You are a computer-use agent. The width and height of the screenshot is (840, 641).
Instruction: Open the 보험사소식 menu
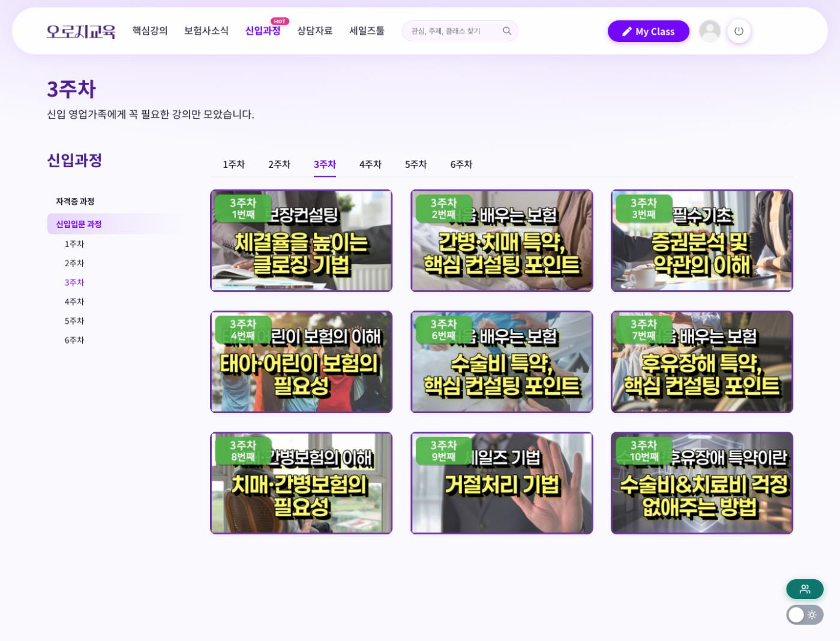point(206,31)
